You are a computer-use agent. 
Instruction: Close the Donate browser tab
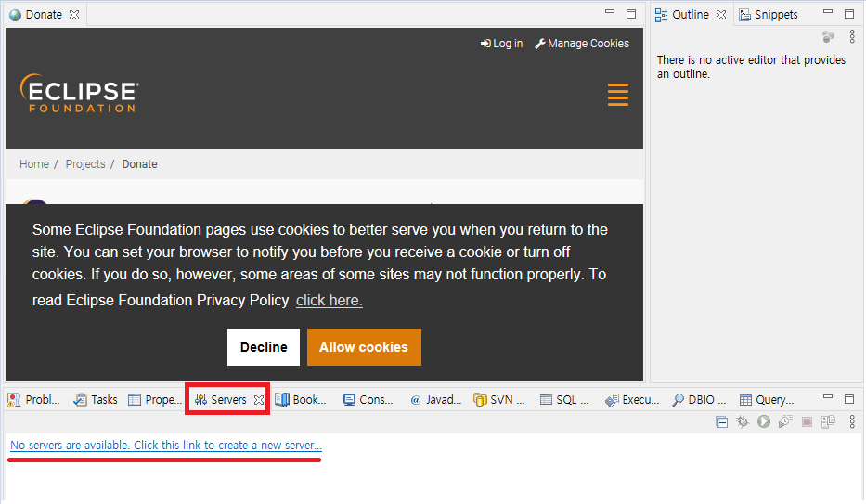(74, 15)
